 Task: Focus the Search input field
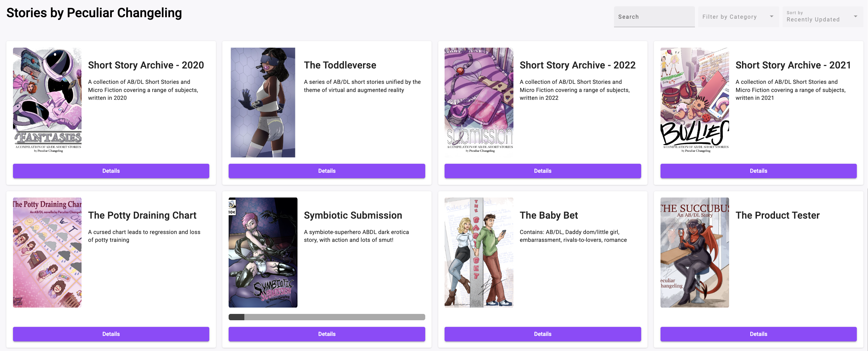(654, 17)
